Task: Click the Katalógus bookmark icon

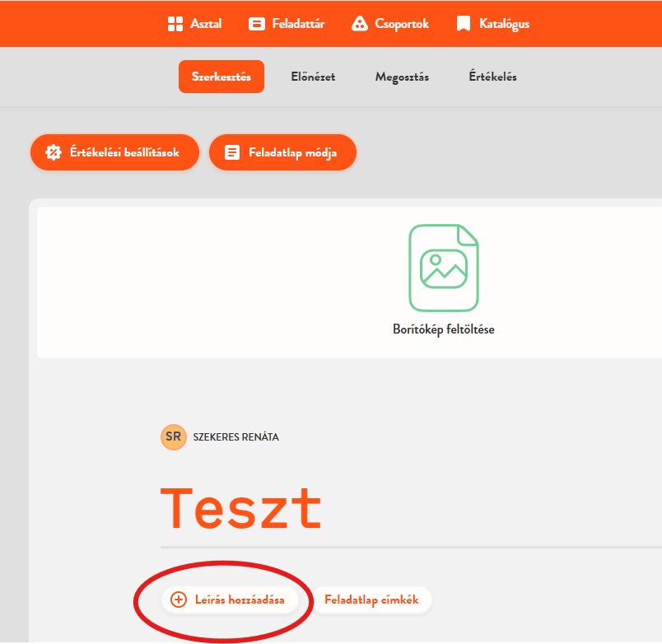Action: [x=464, y=24]
